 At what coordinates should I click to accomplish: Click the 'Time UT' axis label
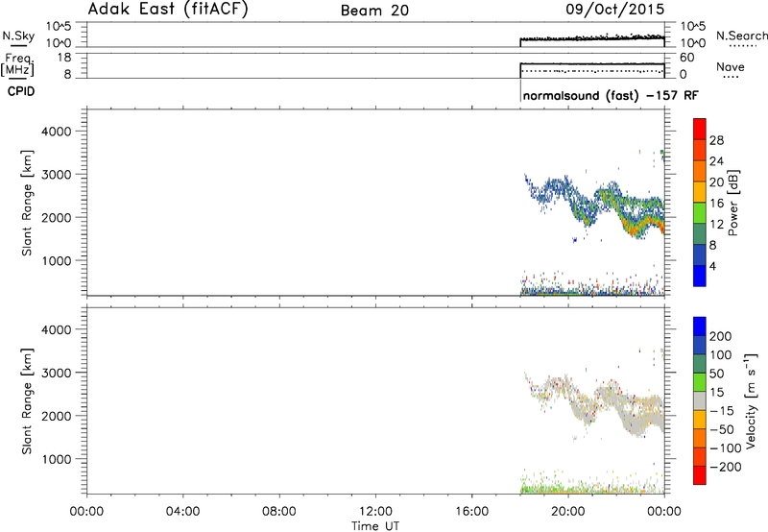point(375,526)
